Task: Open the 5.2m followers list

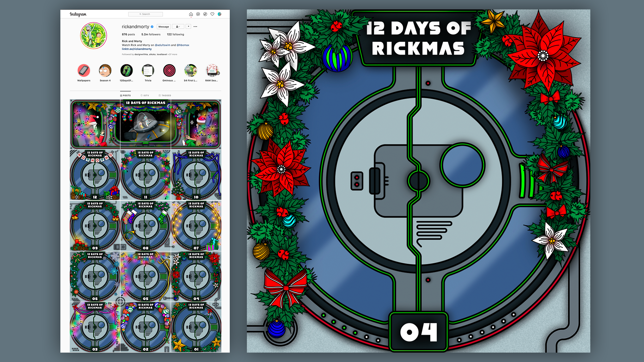Action: (x=151, y=35)
